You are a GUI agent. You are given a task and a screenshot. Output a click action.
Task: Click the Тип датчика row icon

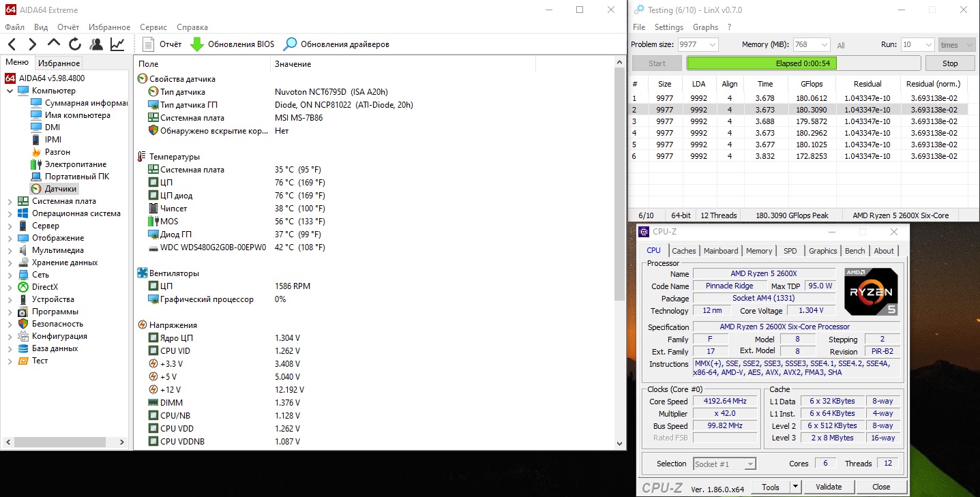click(153, 92)
